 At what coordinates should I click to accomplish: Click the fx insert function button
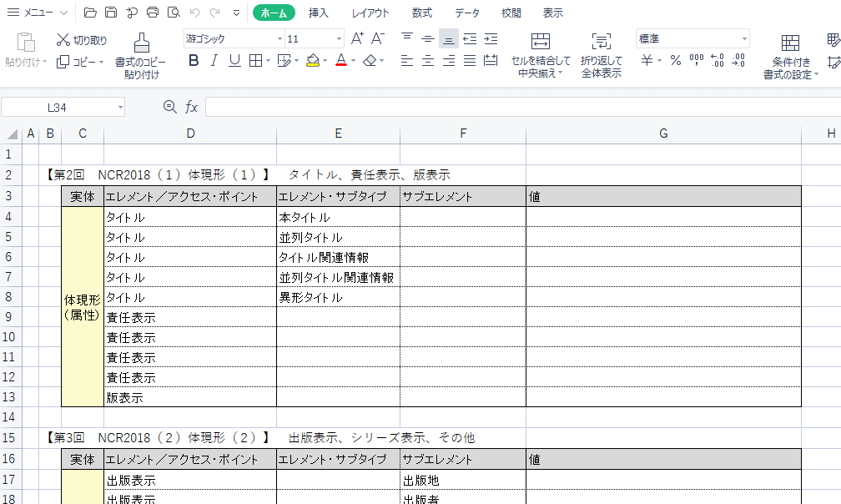click(194, 106)
